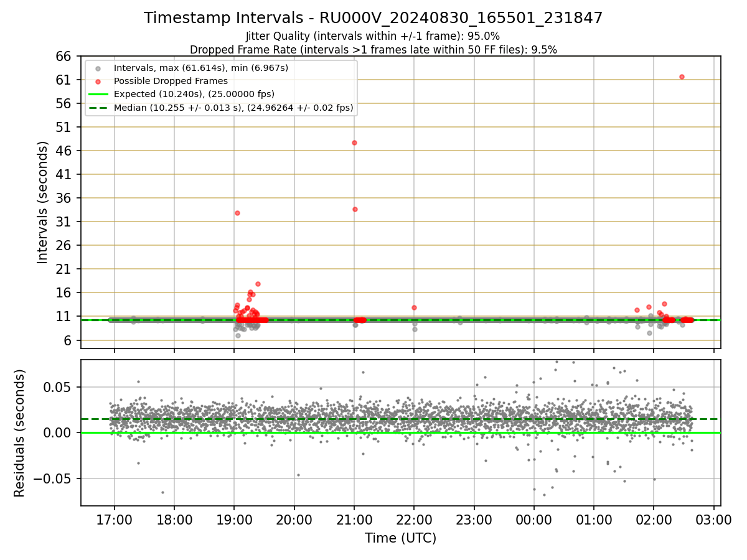This screenshot has width=747, height=560.
Task: Click the 'Jitter Quality' subtitle line
Action: coord(373,36)
